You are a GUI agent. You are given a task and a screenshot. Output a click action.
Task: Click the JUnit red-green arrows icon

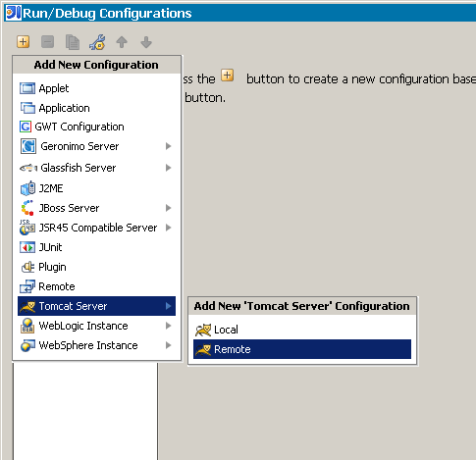click(x=27, y=247)
